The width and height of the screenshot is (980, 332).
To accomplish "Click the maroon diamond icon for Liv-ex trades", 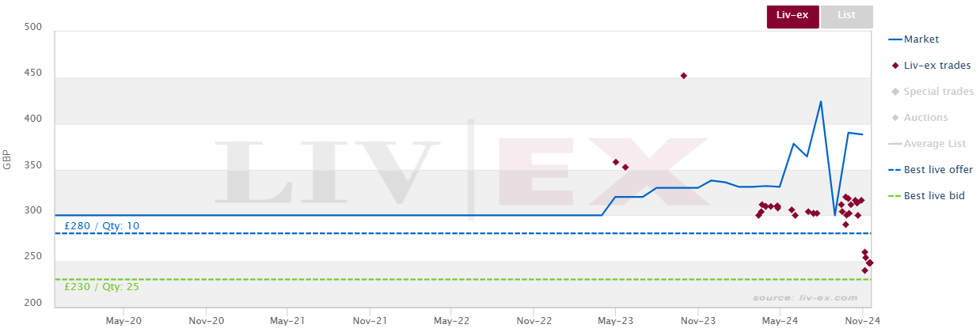I will point(895,65).
